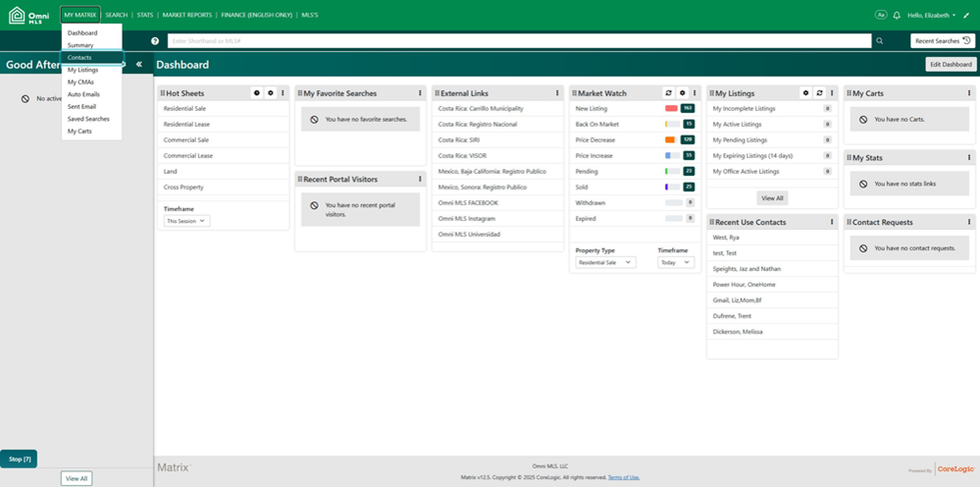Click View All button in sidebar footer

point(76,478)
